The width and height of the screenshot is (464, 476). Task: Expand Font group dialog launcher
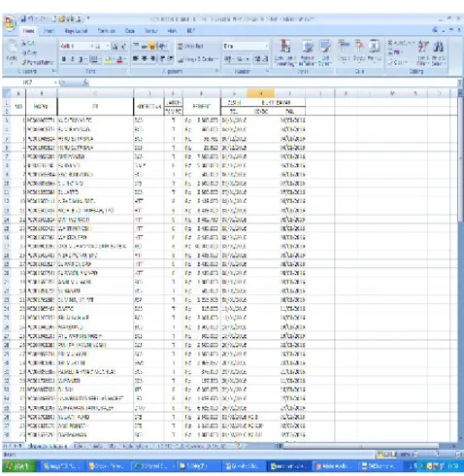coord(126,71)
